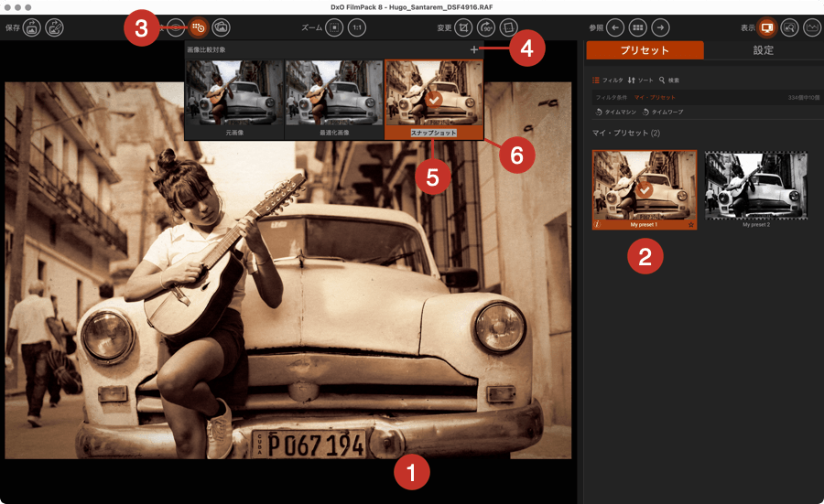Image resolution: width=824 pixels, height=504 pixels.
Task: Switch to the 設定 tab
Action: tap(763, 50)
